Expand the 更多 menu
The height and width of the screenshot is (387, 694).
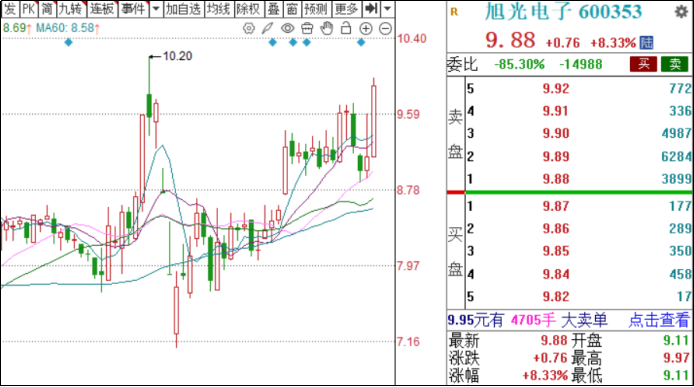pyautogui.click(x=346, y=8)
